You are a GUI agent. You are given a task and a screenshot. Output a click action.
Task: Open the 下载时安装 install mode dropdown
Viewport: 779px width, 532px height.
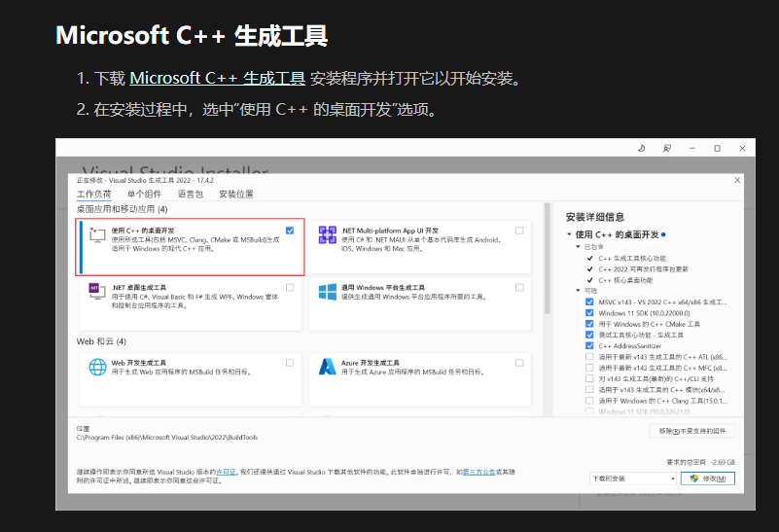[x=633, y=479]
